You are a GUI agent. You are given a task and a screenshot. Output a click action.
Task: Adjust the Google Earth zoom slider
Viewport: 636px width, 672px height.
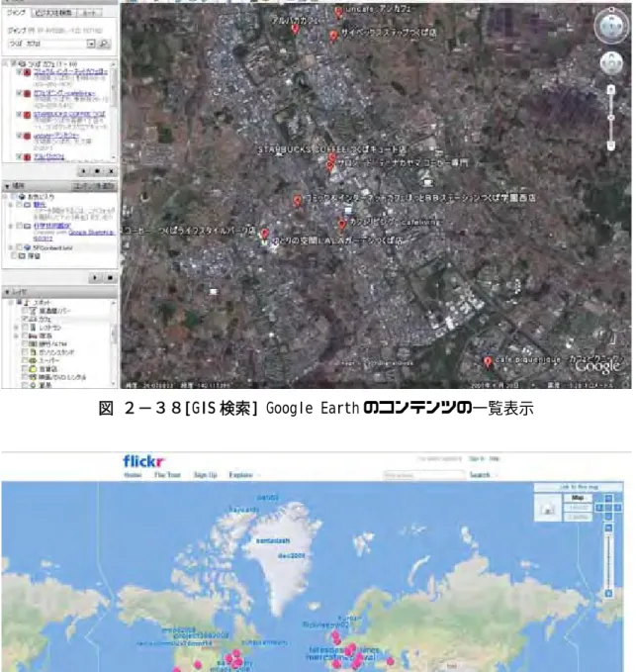pos(611,118)
